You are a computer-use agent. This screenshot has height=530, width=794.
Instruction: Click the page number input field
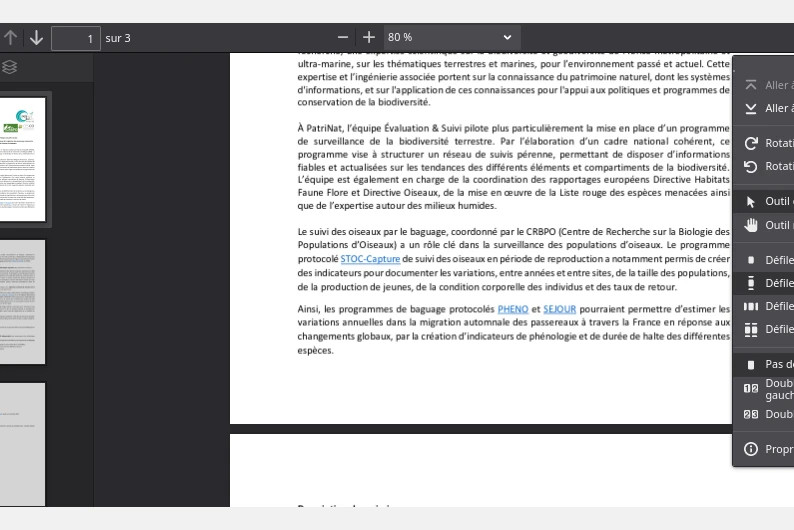coord(76,38)
